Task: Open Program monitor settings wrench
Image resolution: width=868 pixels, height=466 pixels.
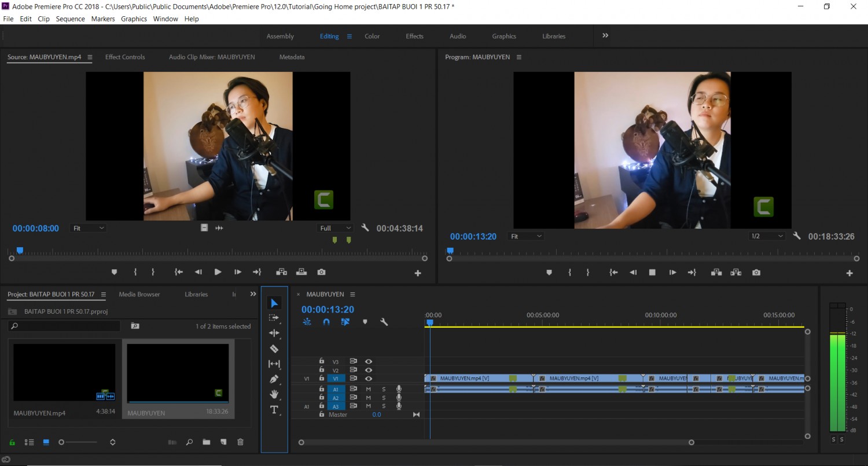Action: pyautogui.click(x=797, y=236)
